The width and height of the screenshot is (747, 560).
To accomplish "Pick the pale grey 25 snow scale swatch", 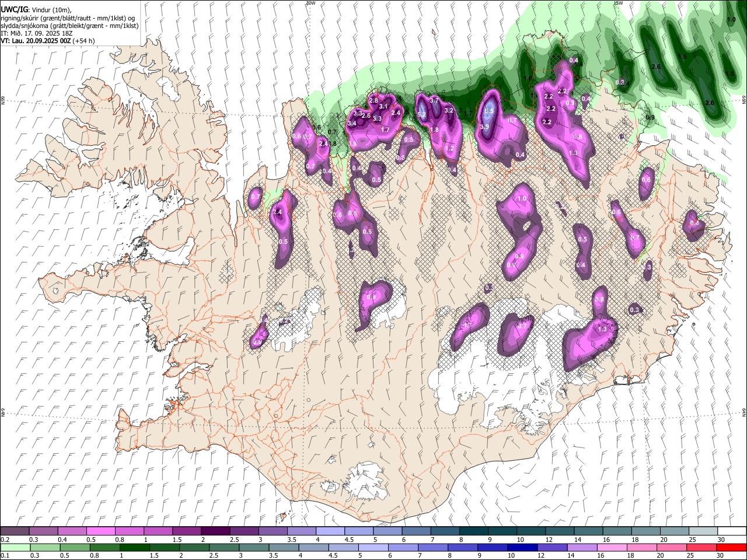I will pyautogui.click(x=703, y=531).
